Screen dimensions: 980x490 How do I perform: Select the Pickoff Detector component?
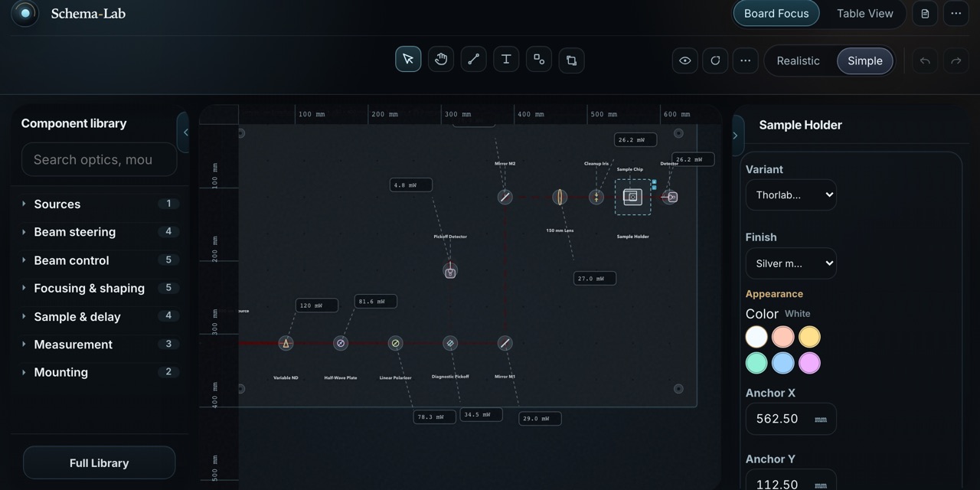tap(450, 271)
